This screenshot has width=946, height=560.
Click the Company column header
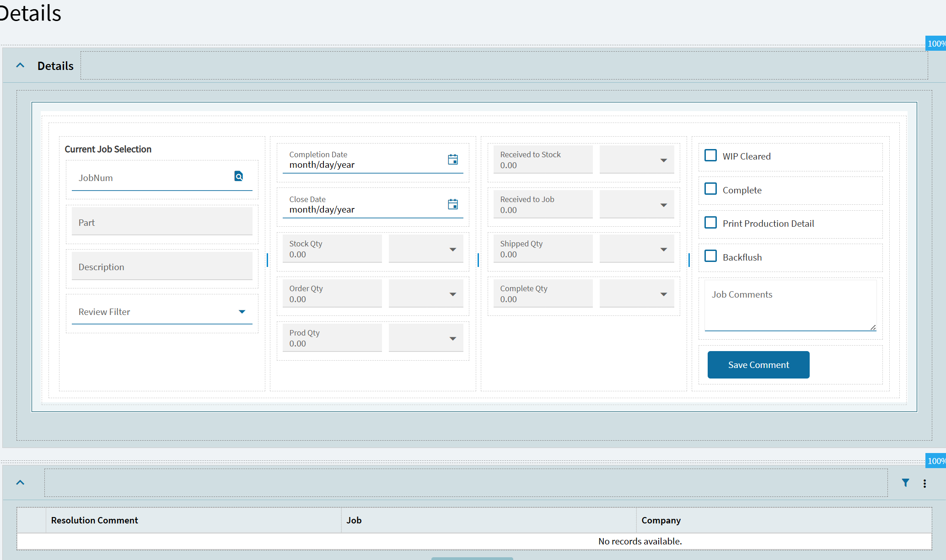pos(661,520)
